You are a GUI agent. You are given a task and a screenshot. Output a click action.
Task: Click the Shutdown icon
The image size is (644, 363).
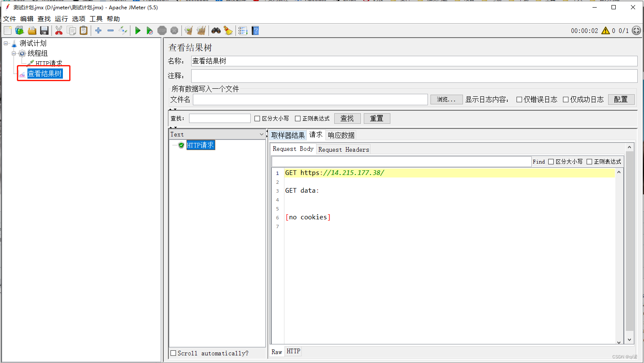174,30
